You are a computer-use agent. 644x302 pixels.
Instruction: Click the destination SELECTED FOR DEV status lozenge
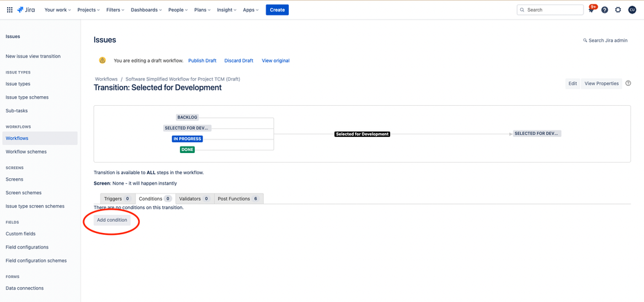(x=537, y=134)
